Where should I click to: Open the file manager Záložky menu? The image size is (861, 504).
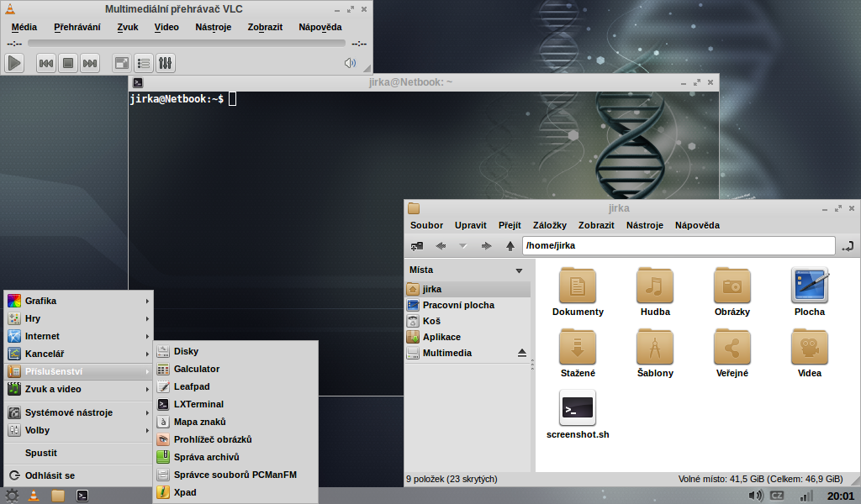(x=550, y=225)
